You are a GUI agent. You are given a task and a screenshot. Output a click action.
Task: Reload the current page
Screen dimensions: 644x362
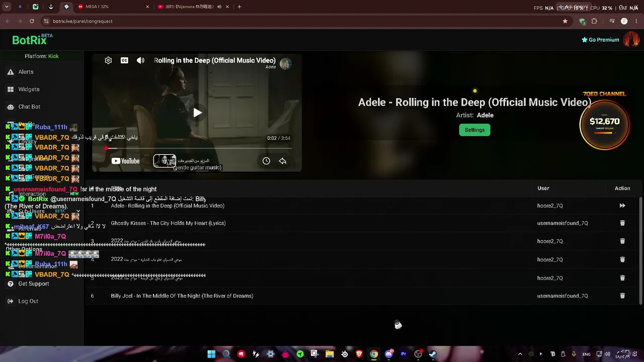[x=32, y=21]
